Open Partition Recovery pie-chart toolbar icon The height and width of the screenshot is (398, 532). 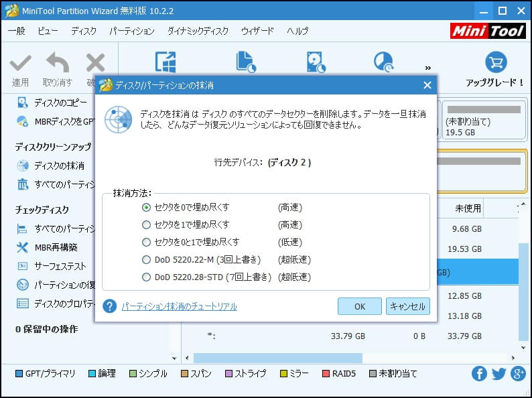(384, 62)
